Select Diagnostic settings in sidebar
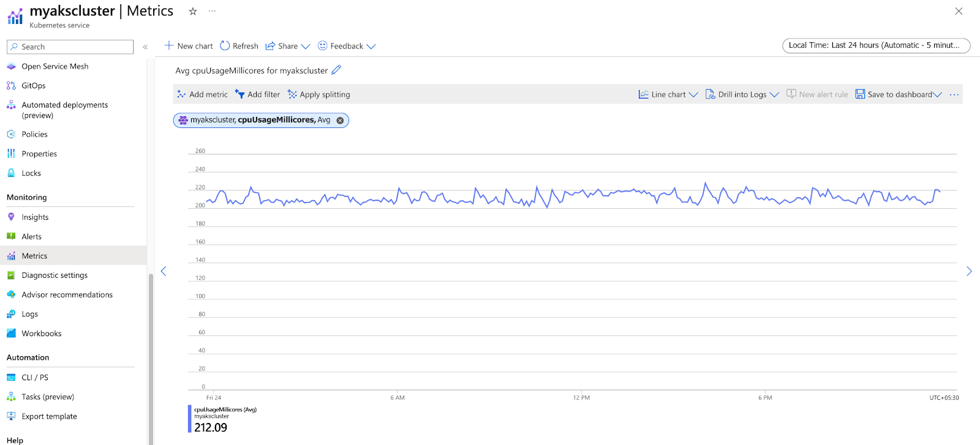This screenshot has width=980, height=445. point(55,275)
